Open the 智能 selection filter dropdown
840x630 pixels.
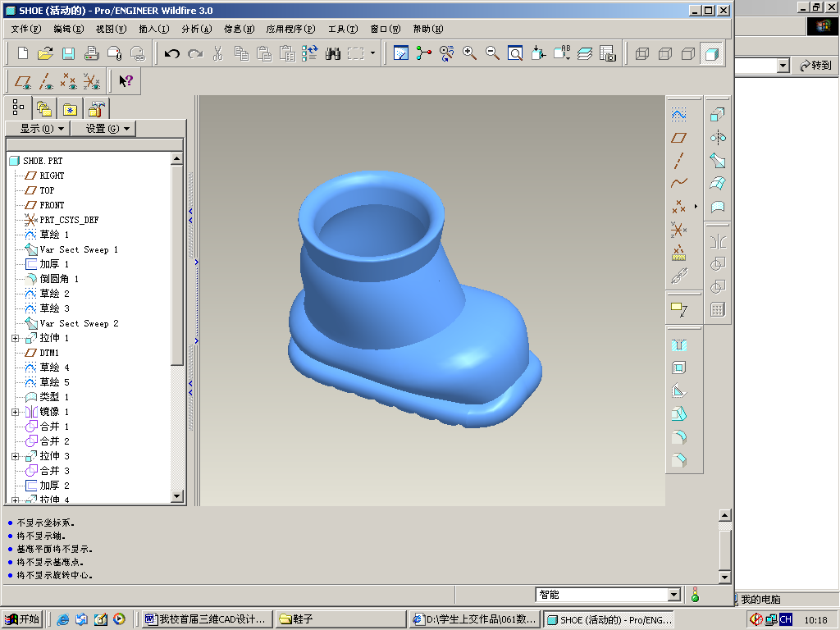point(674,595)
